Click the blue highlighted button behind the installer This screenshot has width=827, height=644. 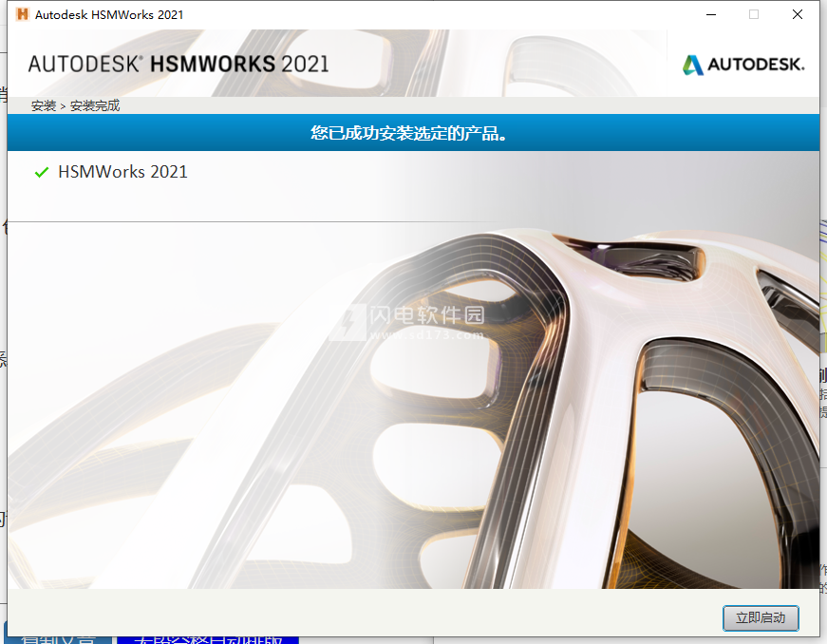(x=207, y=639)
